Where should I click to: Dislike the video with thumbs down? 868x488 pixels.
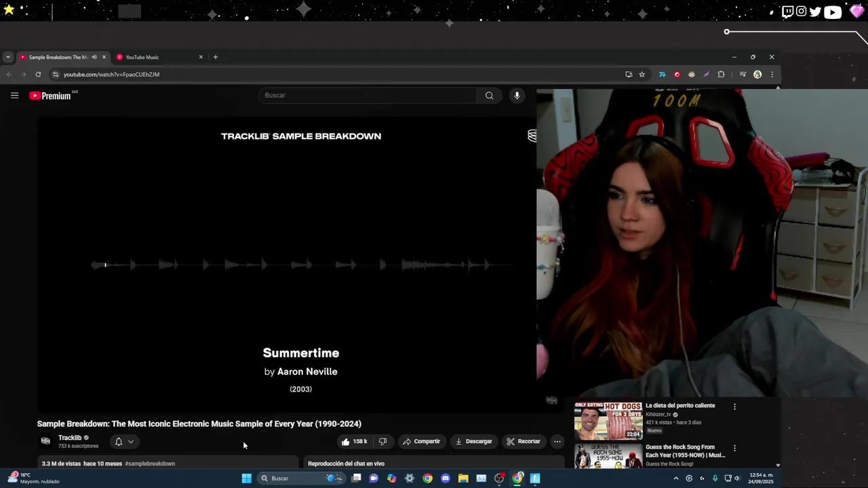click(x=383, y=441)
